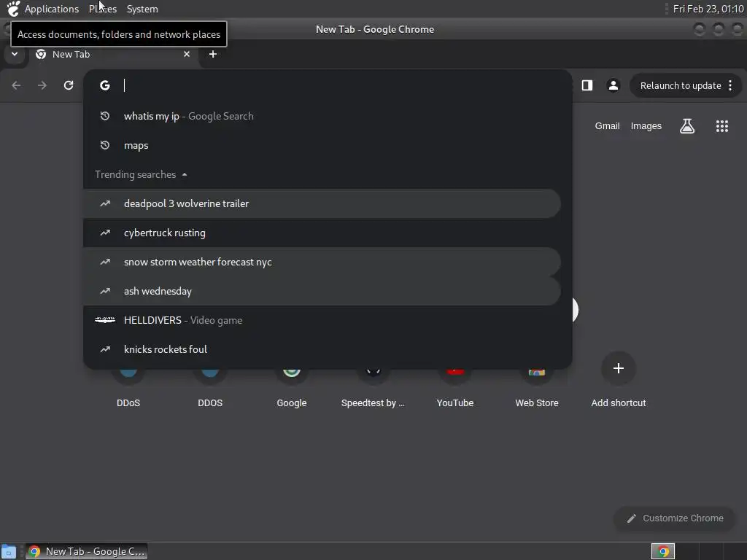Expand the tab search chevron

(15, 54)
